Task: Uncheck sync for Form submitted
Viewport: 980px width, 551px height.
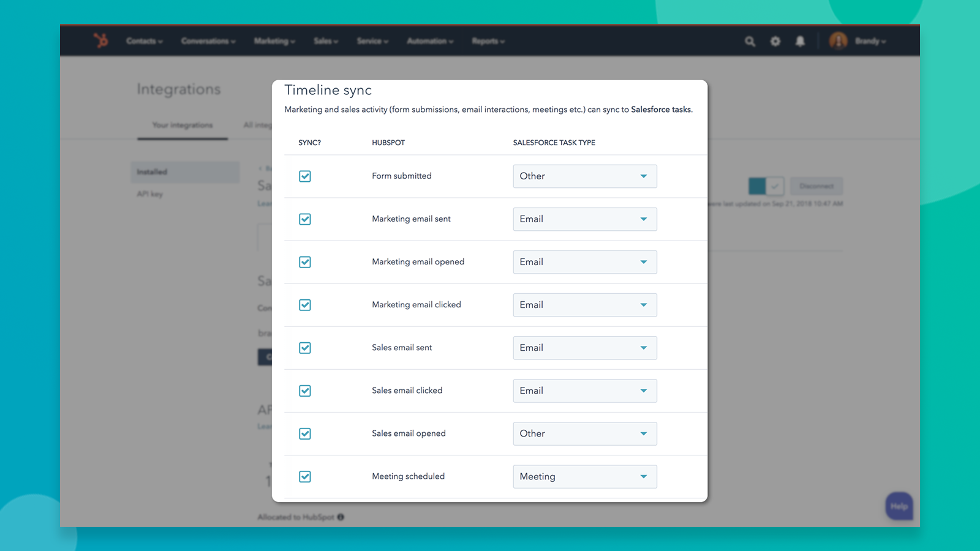Action: point(304,176)
